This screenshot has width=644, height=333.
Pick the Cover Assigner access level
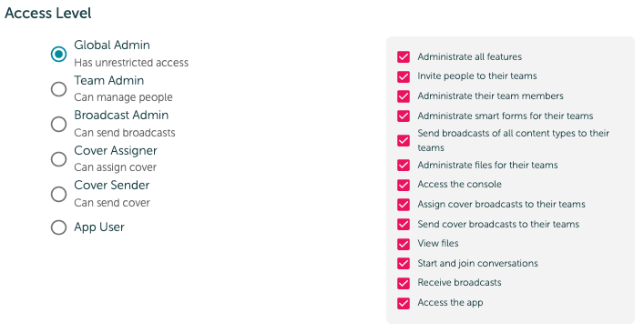(58, 158)
